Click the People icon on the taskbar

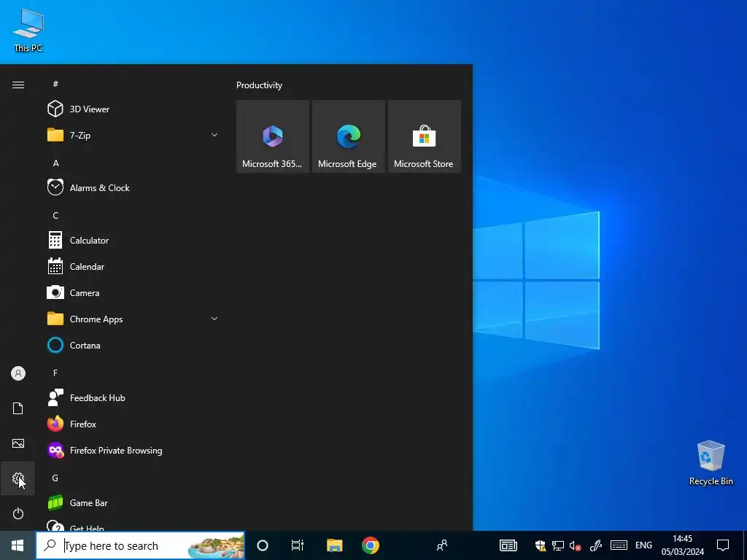tap(442, 545)
